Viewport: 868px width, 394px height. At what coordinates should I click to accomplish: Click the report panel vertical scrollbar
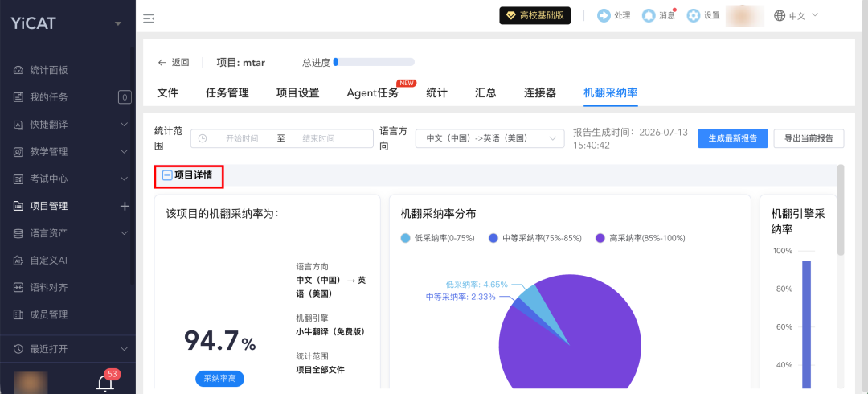tap(841, 211)
